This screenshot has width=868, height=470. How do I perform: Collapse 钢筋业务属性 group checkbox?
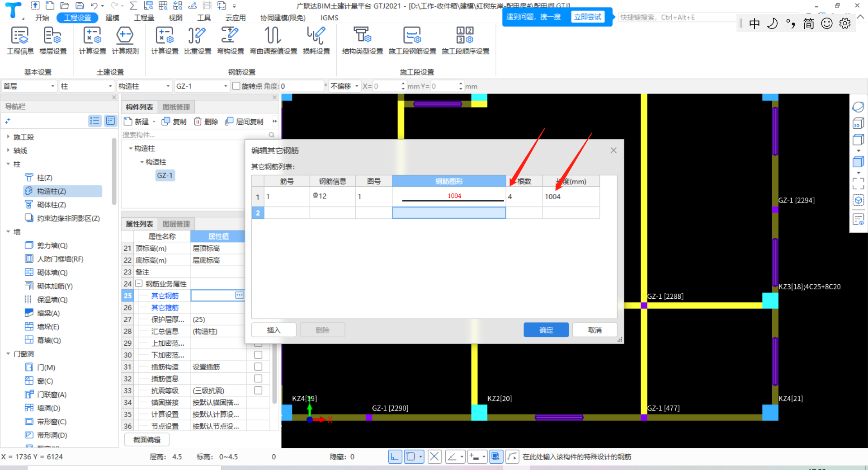[139, 283]
